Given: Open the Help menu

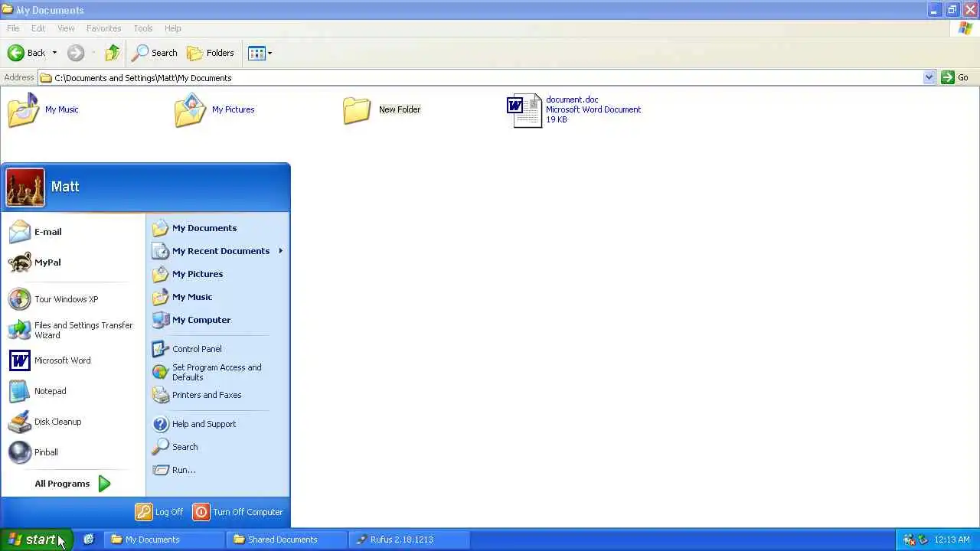Looking at the screenshot, I should [173, 28].
